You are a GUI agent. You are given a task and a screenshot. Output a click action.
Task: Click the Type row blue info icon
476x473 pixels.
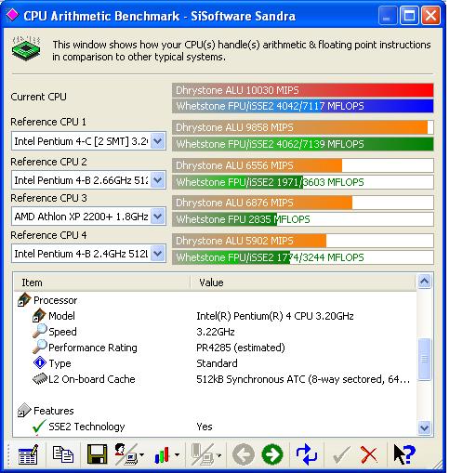coord(40,362)
